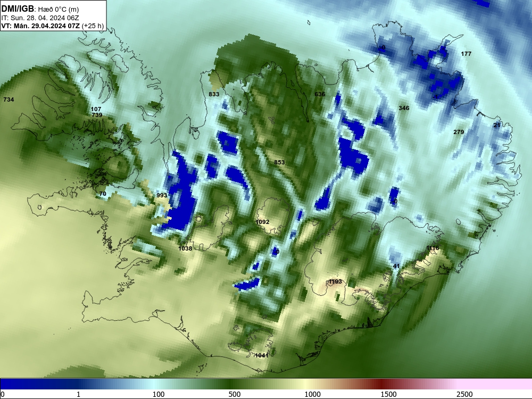Click the color scale label 2500
This screenshot has height=399, width=532.
pos(464,394)
